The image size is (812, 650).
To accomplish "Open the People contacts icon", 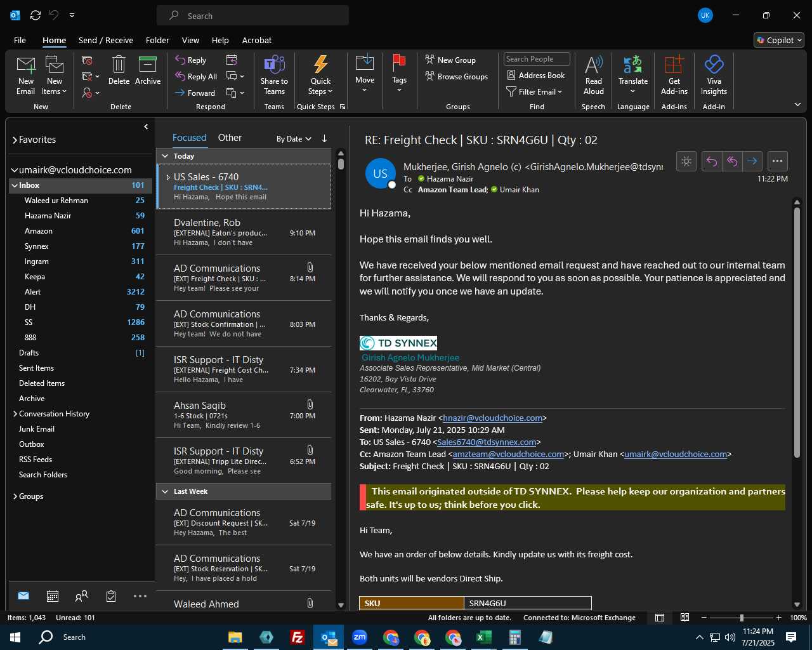I will click(x=81, y=595).
